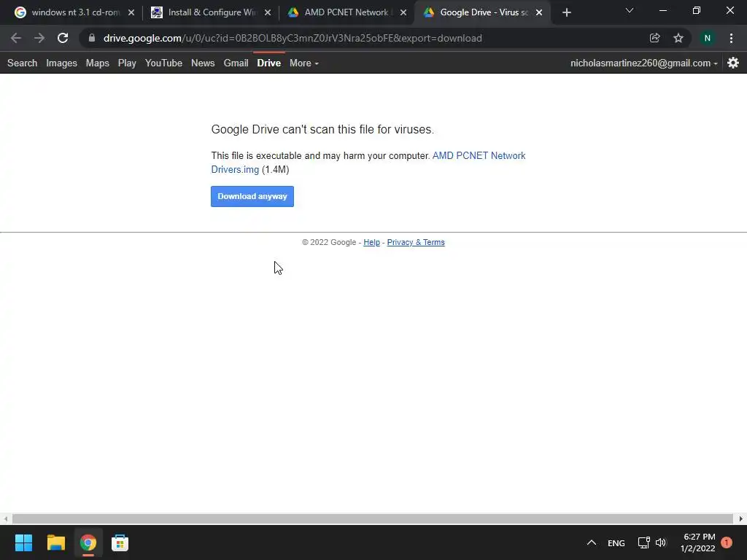
Task: Reload the page with the refresh icon
Action: click(63, 38)
